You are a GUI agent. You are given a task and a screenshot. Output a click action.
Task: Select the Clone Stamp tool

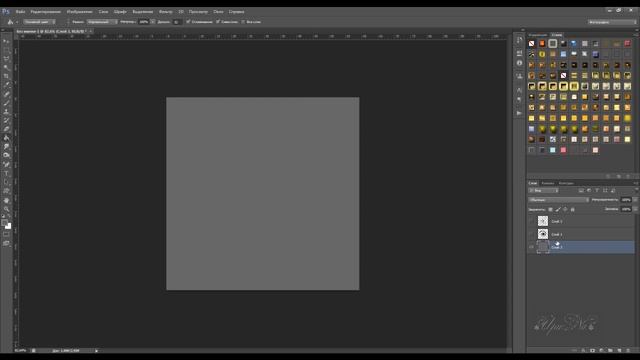coord(7,111)
